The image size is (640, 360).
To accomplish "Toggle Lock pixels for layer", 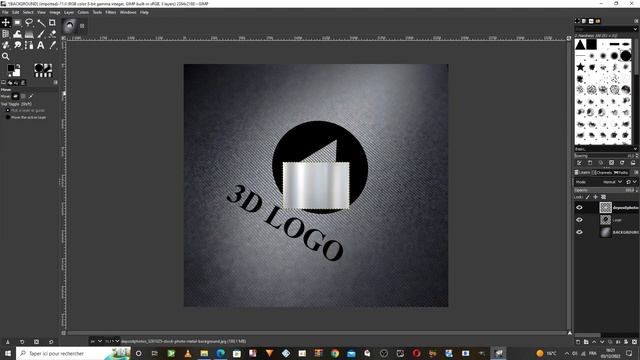I will [588, 197].
